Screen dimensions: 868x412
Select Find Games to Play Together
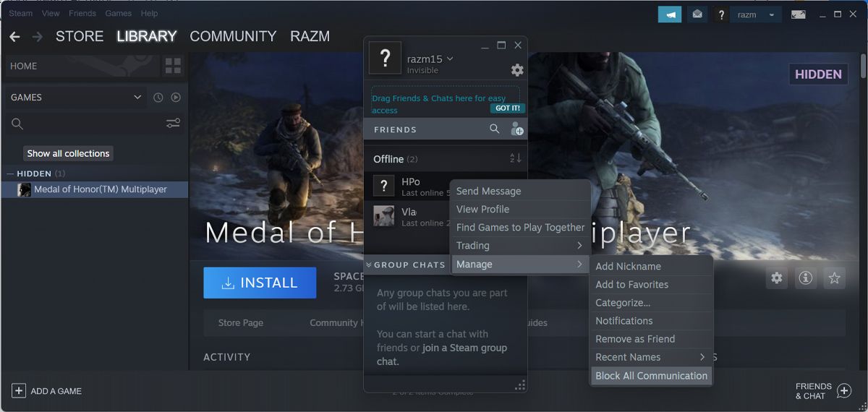(x=519, y=227)
